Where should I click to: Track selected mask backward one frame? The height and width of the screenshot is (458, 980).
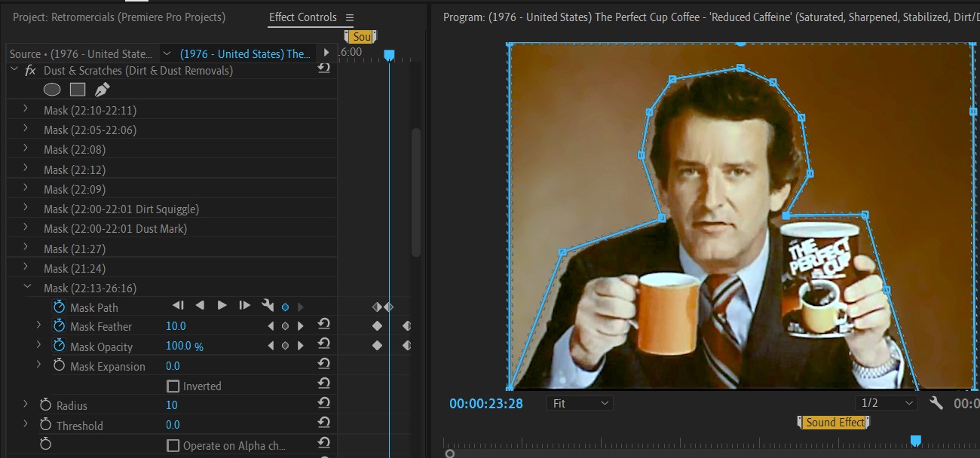tap(178, 306)
